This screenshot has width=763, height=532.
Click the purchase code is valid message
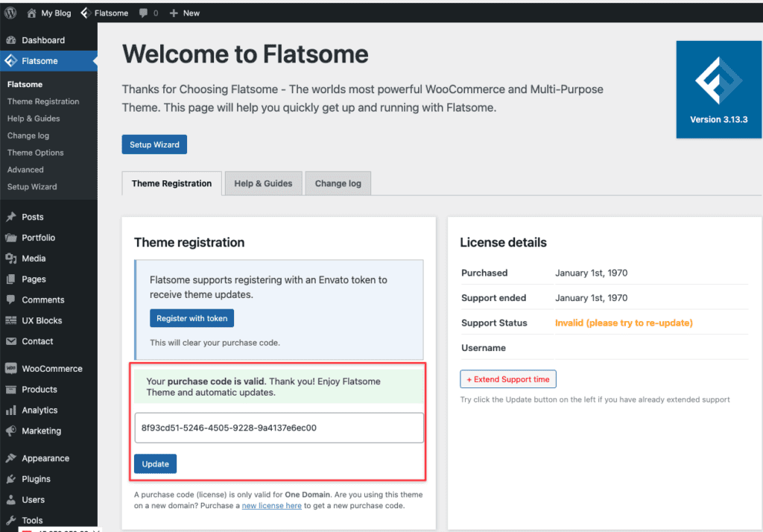[279, 387]
